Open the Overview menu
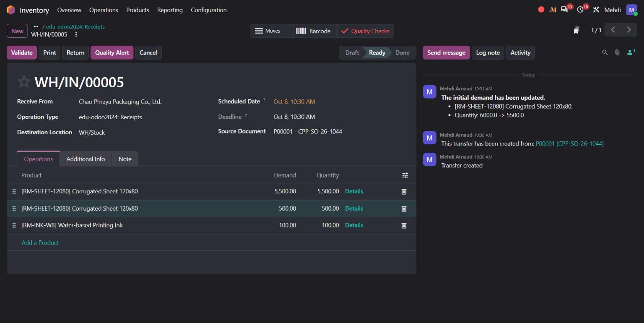Image resolution: width=644 pixels, height=323 pixels. click(69, 10)
